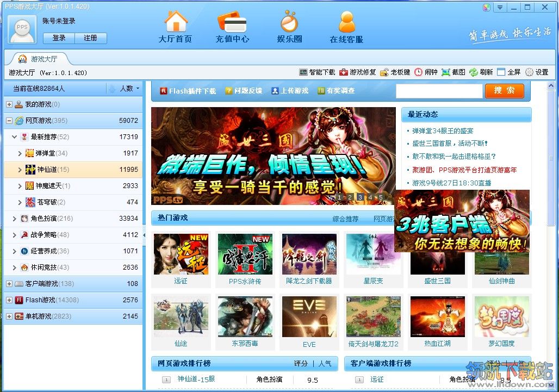Open 神仙道-15服 in ranking list
Image resolution: width=559 pixels, height=392 pixels.
(196, 379)
